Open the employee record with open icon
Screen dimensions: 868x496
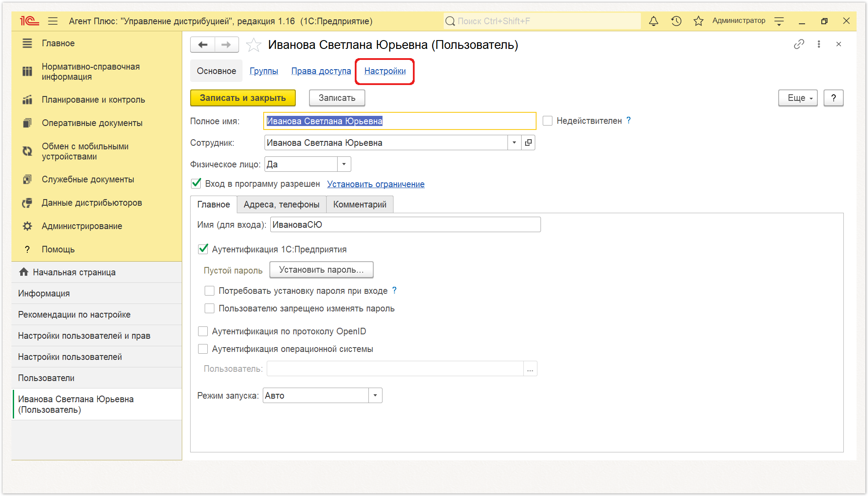[528, 143]
